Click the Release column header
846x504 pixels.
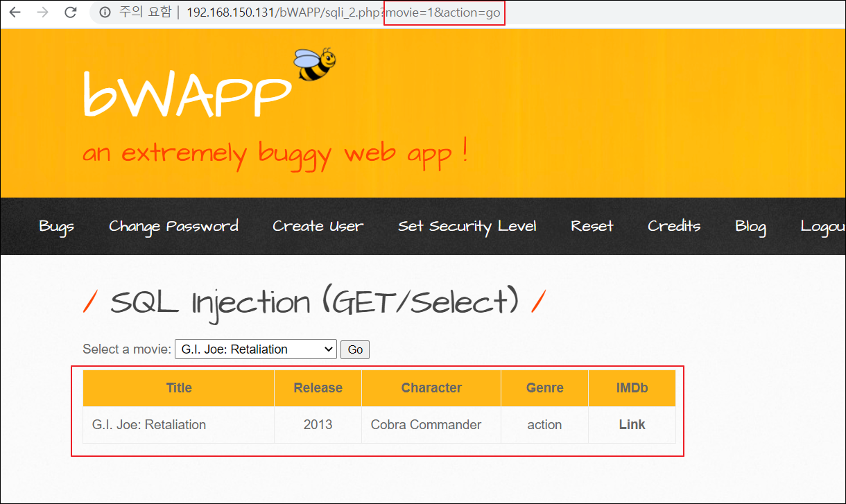(x=318, y=388)
